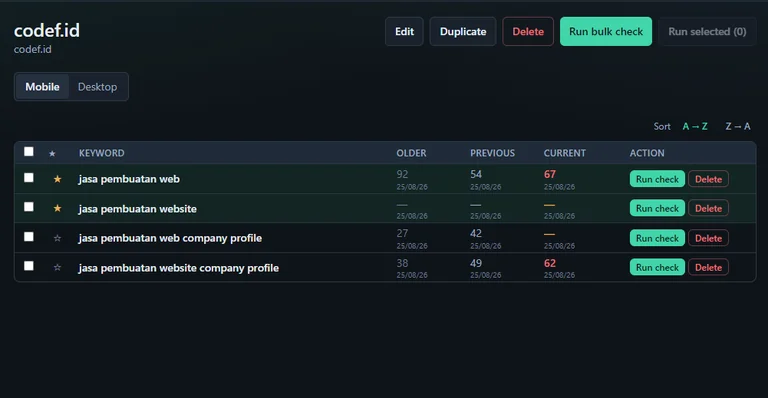The height and width of the screenshot is (398, 768).
Task: Toggle the select-all checkbox in table header
Action: click(x=29, y=152)
